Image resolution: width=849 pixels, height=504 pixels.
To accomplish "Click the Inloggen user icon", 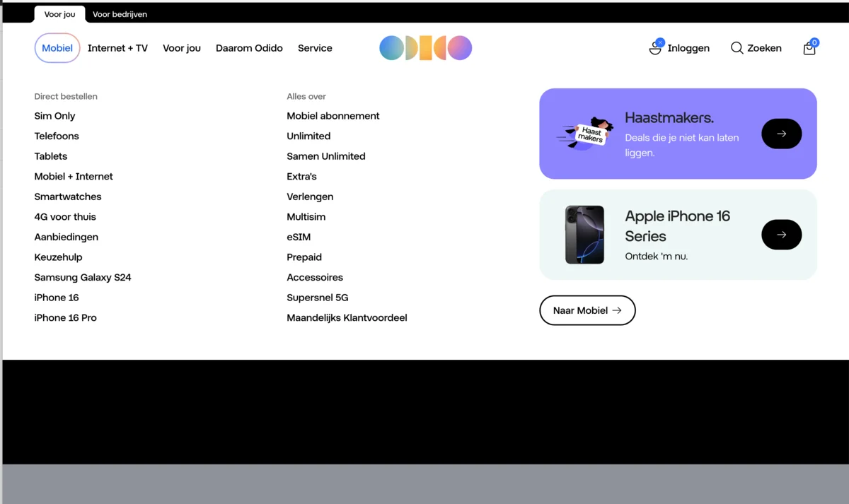I will point(656,47).
